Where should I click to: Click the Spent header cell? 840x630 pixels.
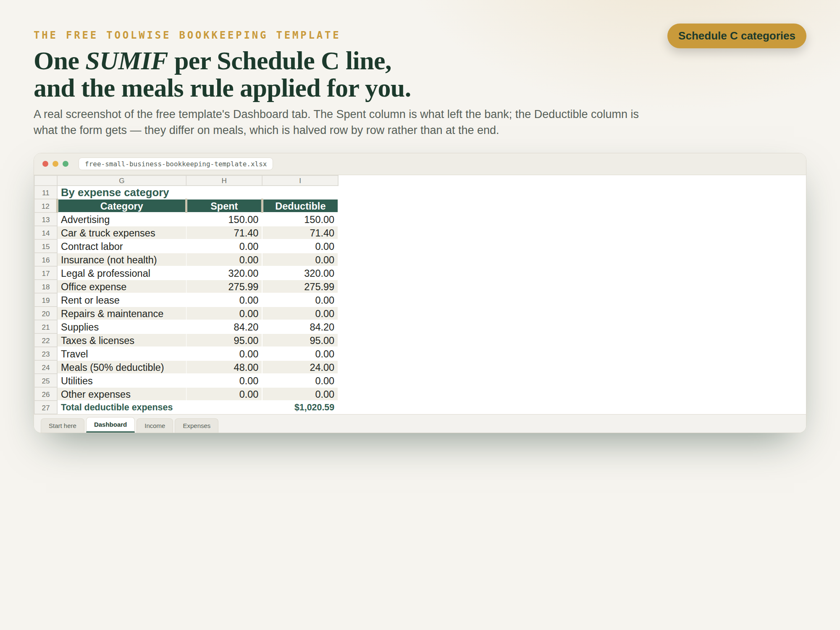click(224, 206)
